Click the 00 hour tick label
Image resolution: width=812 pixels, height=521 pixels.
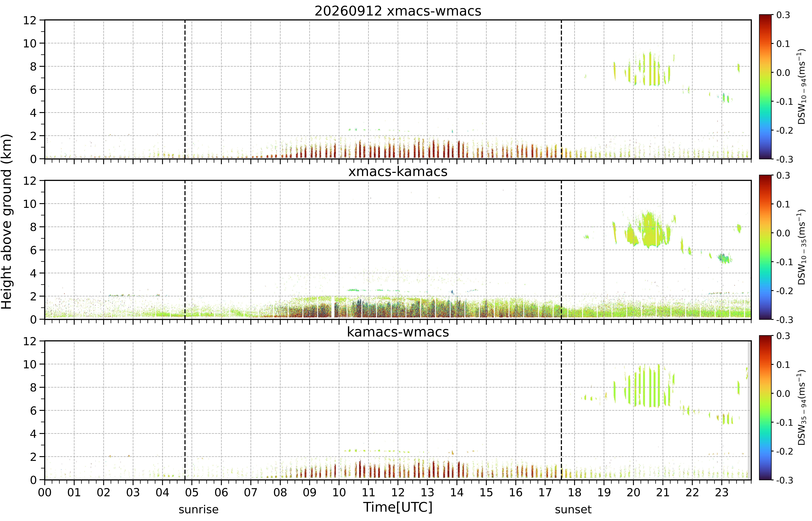pyautogui.click(x=45, y=492)
